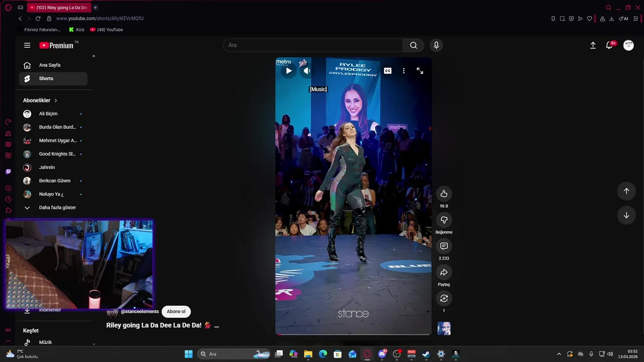Screen dimensions: 644x362
Task: Open the ad blocker shield icon
Action: pos(571,19)
